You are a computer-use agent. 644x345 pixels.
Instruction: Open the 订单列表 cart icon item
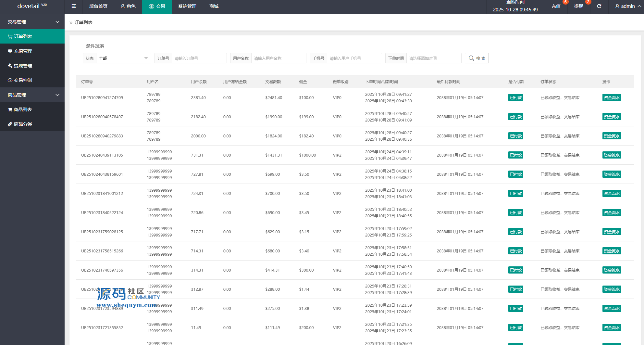(x=32, y=36)
